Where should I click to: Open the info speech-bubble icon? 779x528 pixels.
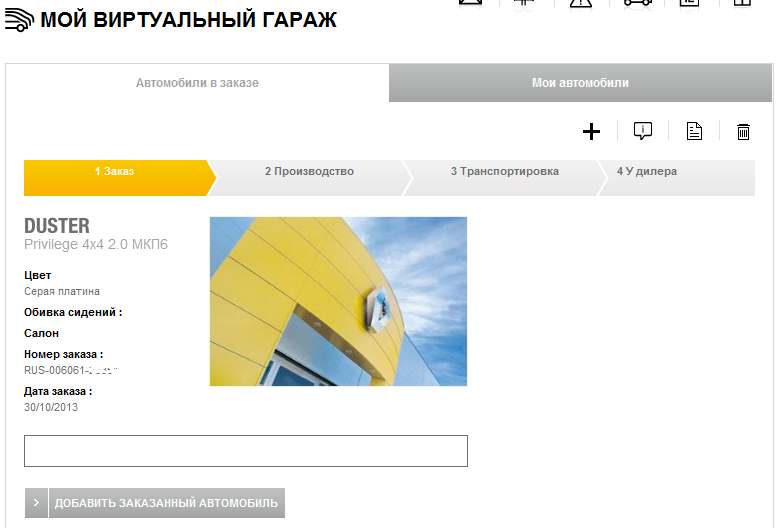643,131
